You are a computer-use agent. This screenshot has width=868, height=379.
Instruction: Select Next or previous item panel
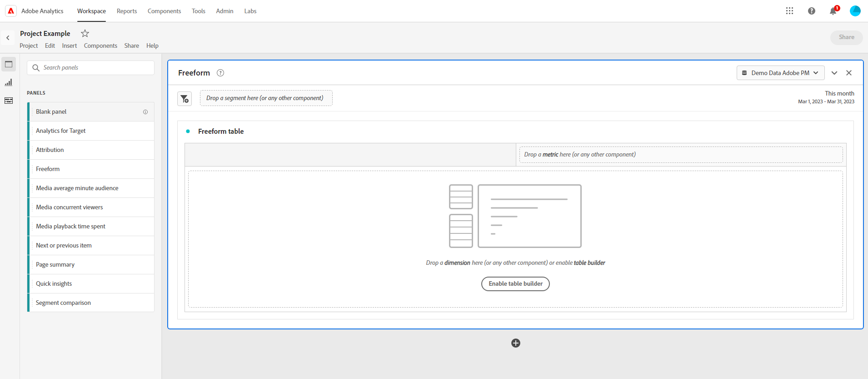(x=91, y=246)
